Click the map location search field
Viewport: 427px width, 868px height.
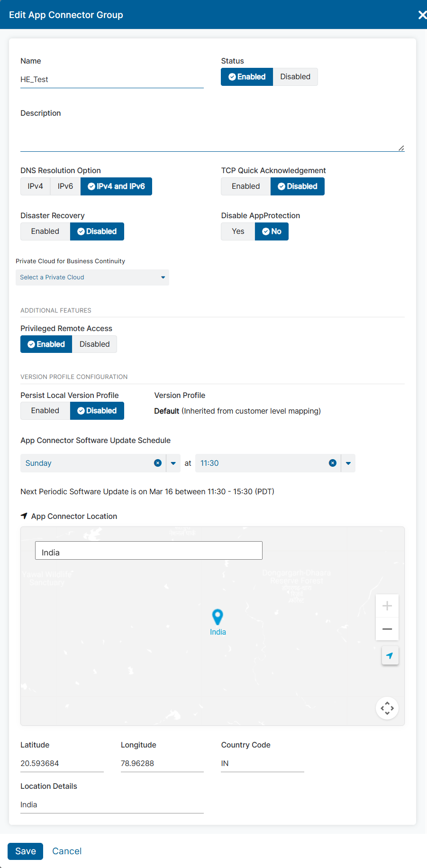pyautogui.click(x=149, y=551)
